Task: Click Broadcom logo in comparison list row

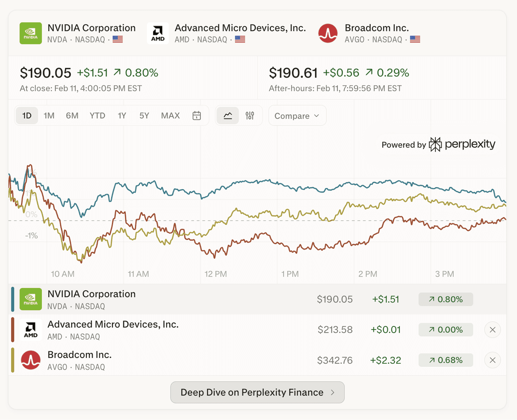Action: click(x=30, y=360)
